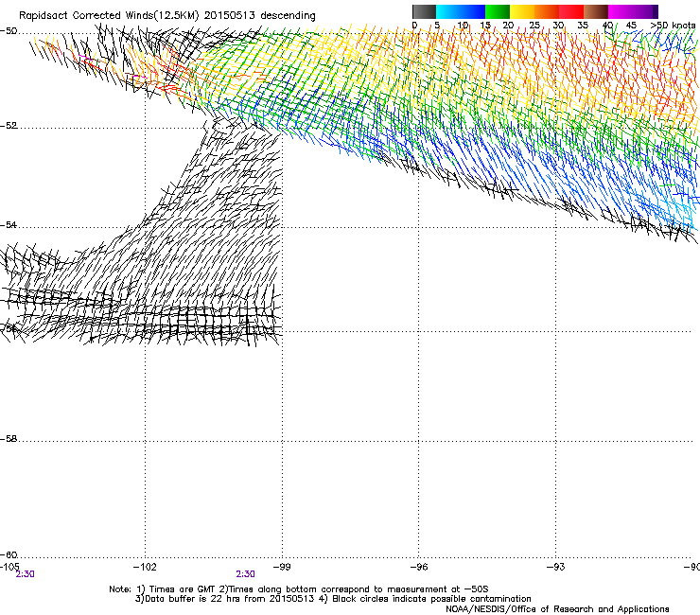Select the gray 0-5 knots color swatch
This screenshot has width=700, height=615.
(424, 11)
